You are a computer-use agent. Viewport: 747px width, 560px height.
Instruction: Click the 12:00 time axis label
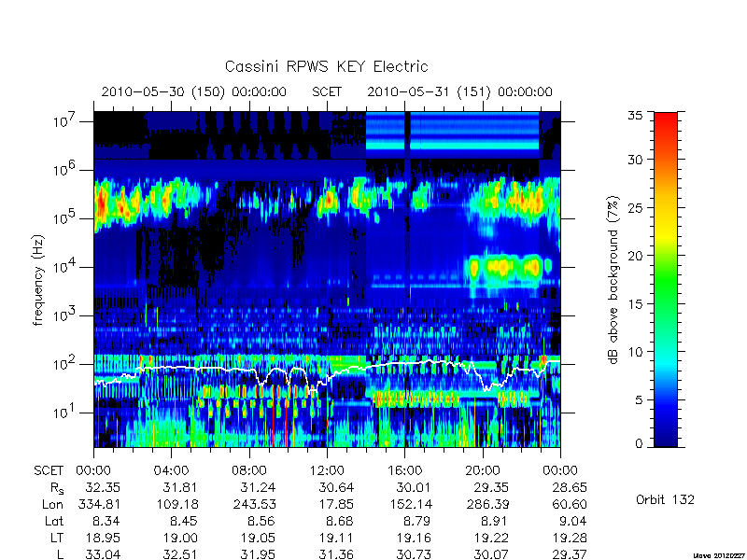click(327, 471)
